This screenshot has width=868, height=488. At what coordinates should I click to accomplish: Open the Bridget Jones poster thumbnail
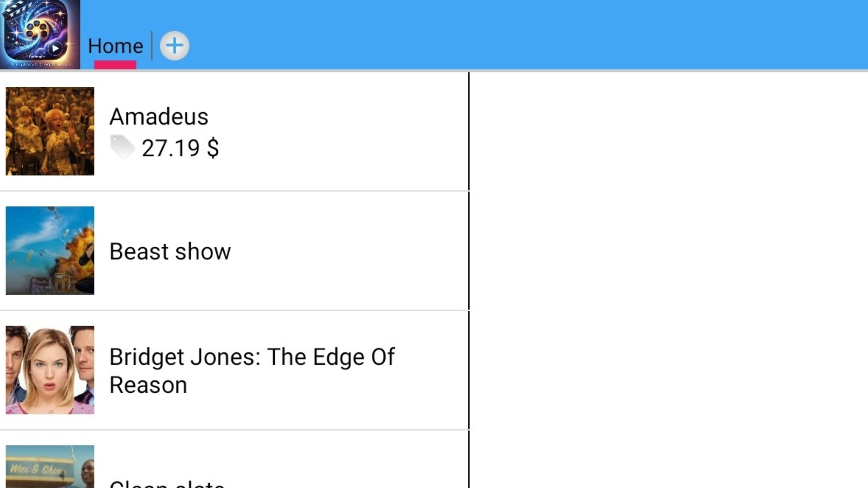pos(50,370)
